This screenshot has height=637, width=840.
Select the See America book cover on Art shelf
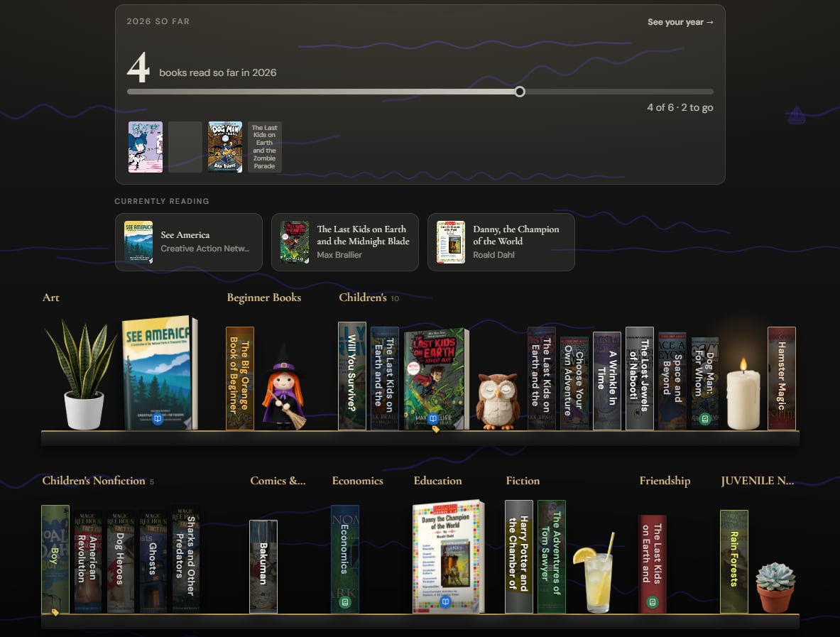[x=160, y=373]
